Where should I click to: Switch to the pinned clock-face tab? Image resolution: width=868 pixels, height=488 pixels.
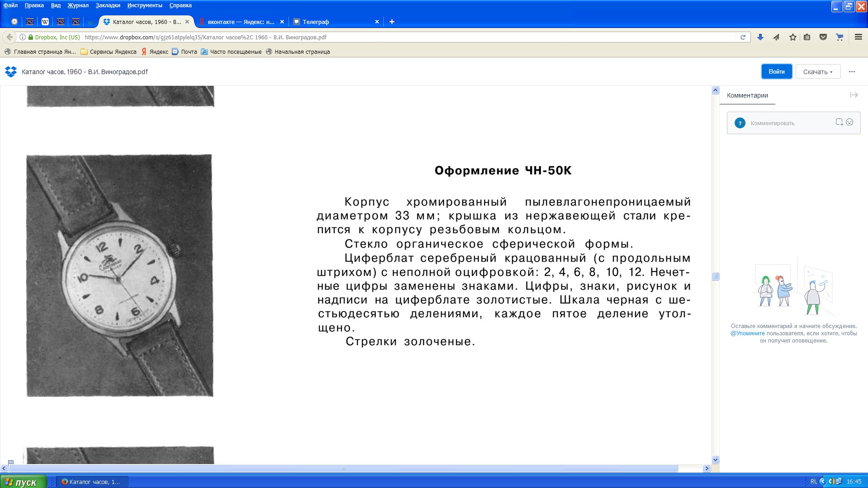click(x=14, y=22)
